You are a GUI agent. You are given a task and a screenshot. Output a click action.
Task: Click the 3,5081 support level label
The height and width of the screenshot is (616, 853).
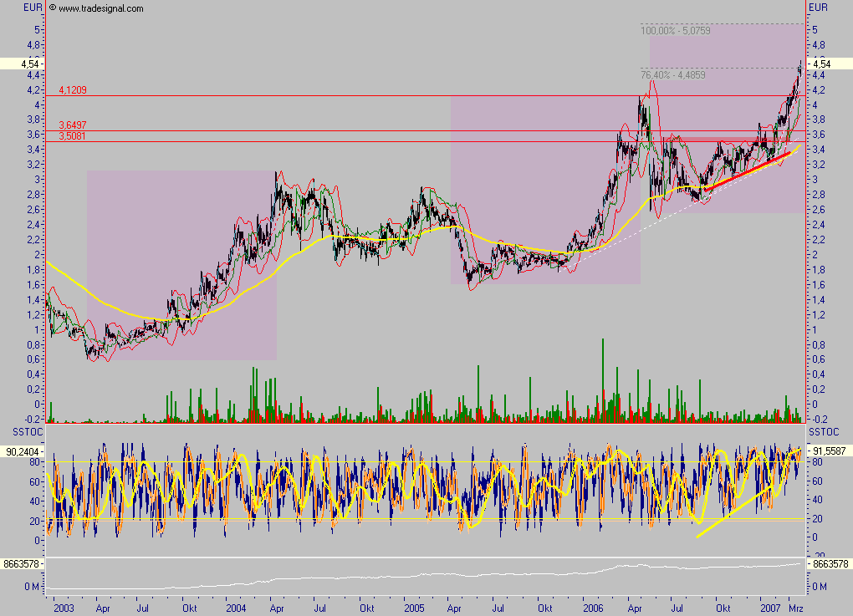coord(73,136)
